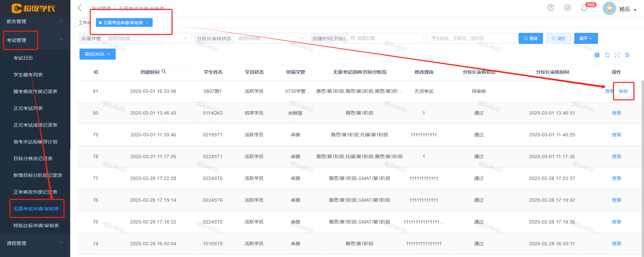Image resolution: width=644 pixels, height=257 pixels.
Task: Click search icon beside 创建时间 column header
Action: [x=164, y=72]
